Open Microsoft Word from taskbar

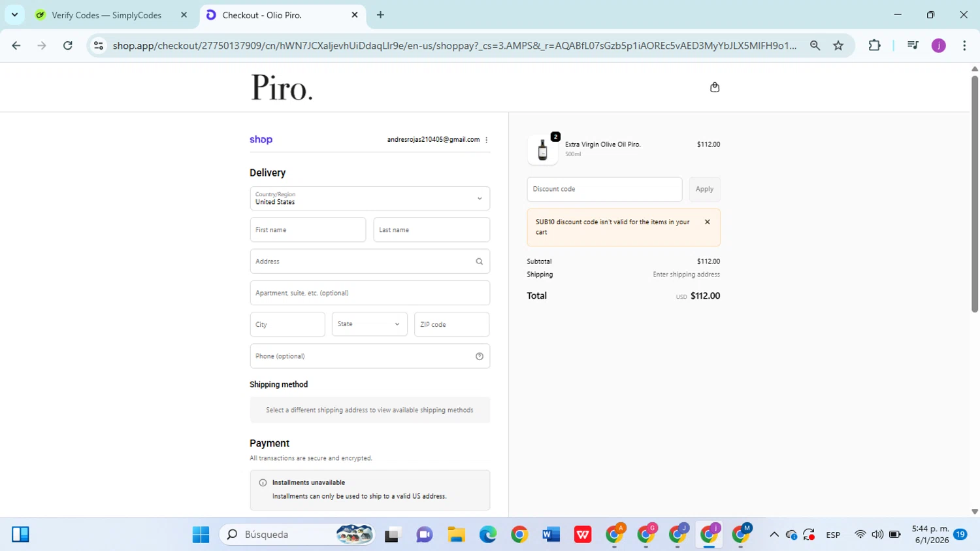click(551, 535)
